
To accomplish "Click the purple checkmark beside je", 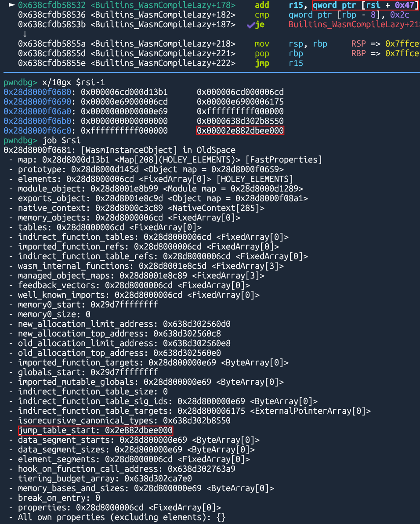I will pos(250,25).
